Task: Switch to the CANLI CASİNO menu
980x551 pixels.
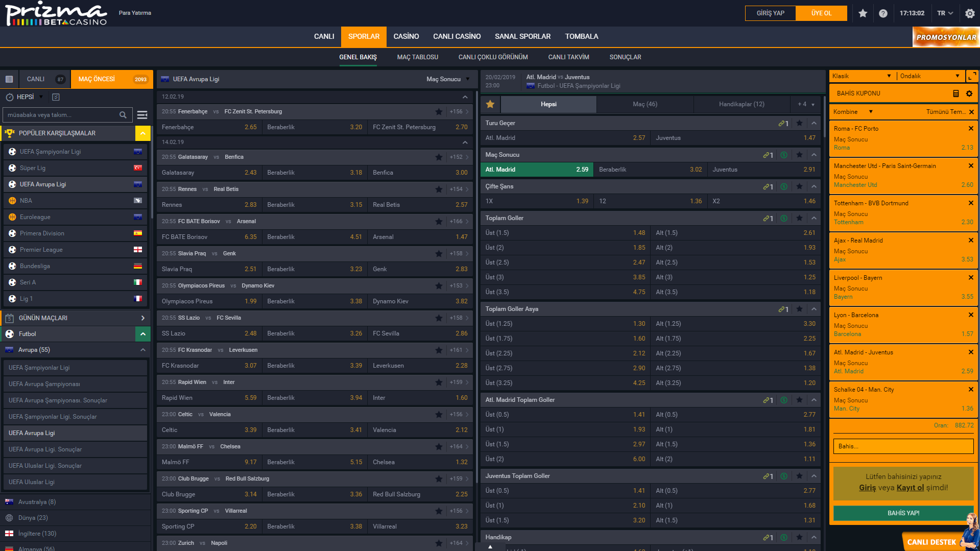Action: coord(457,36)
